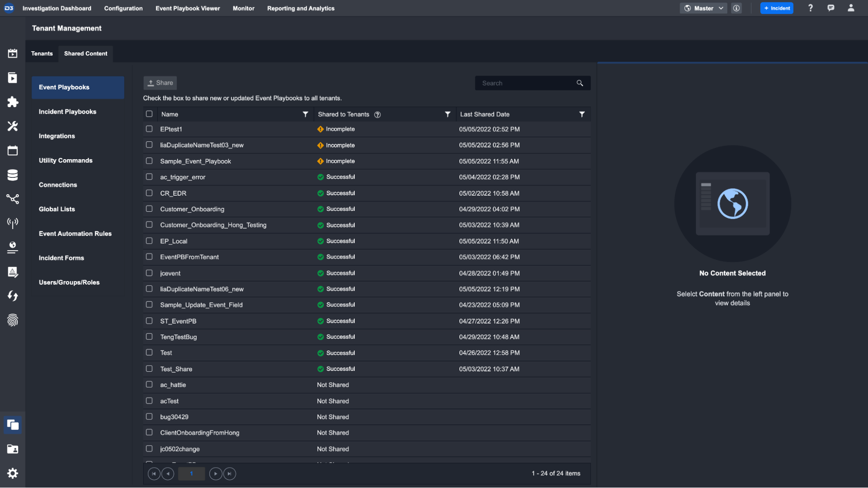Image resolution: width=868 pixels, height=488 pixels.
Task: Click Shared to Tenants help icon
Action: coord(377,115)
